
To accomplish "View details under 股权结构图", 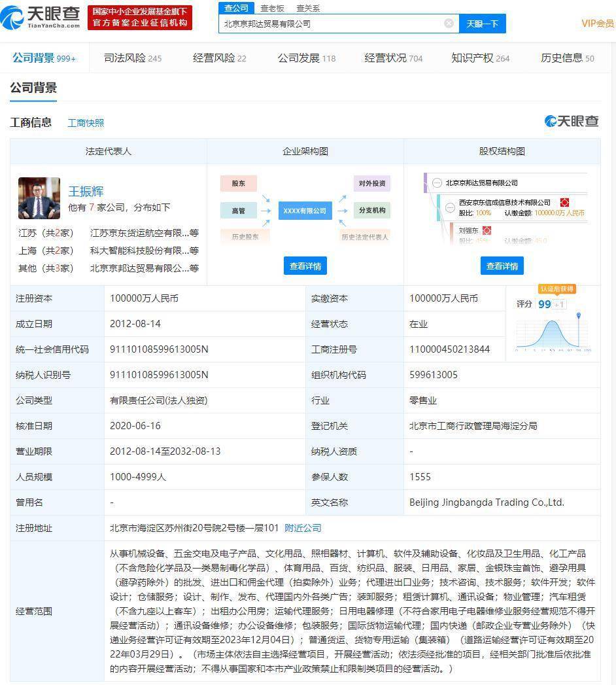I will coord(502,266).
